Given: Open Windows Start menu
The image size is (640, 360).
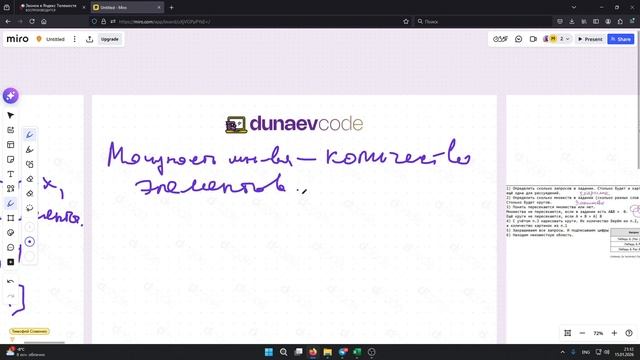Looking at the screenshot, I should pos(269,352).
